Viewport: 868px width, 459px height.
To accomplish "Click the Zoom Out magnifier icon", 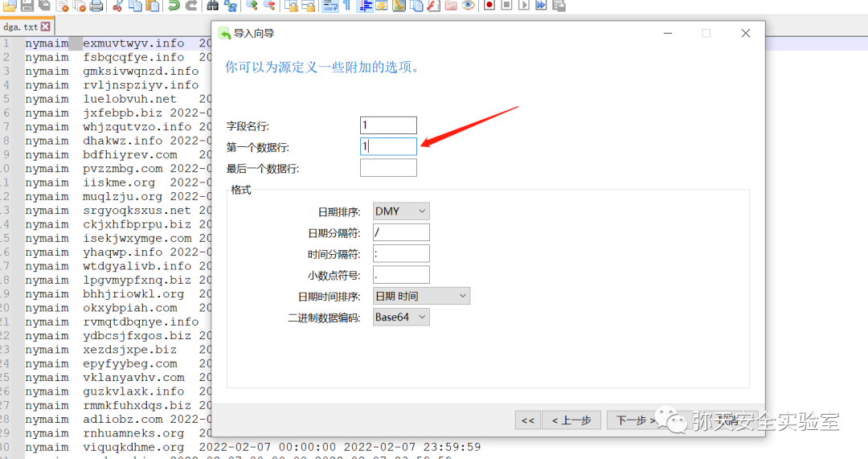I will coord(269,6).
